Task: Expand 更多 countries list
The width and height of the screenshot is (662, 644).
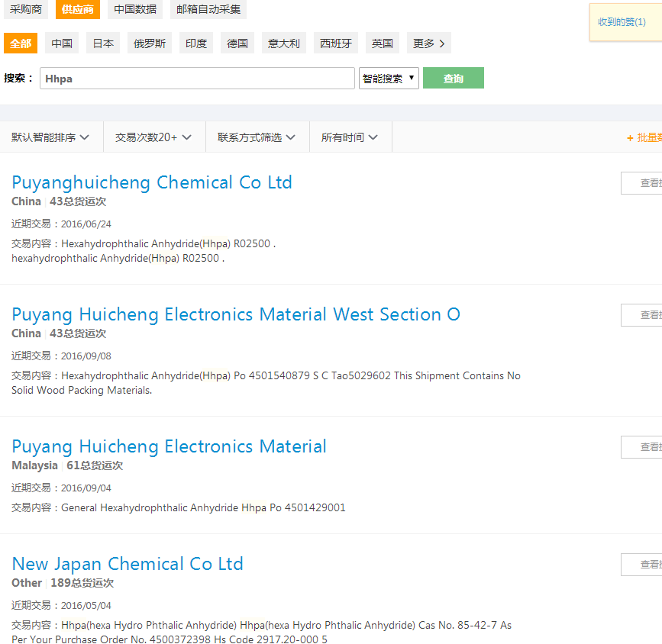Action: [429, 43]
